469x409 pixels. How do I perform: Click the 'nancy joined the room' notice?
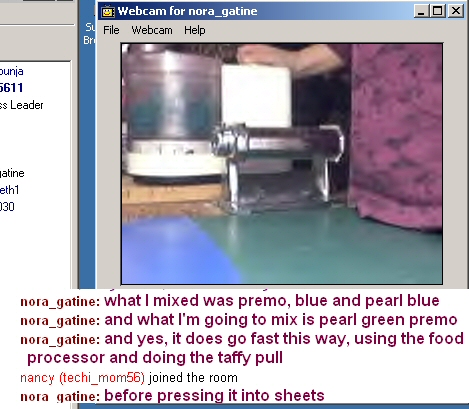click(x=129, y=378)
